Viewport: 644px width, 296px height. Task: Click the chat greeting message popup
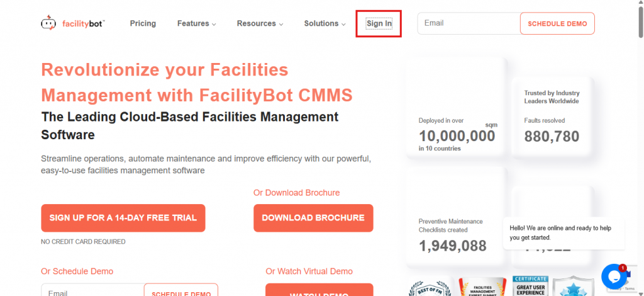(x=563, y=233)
